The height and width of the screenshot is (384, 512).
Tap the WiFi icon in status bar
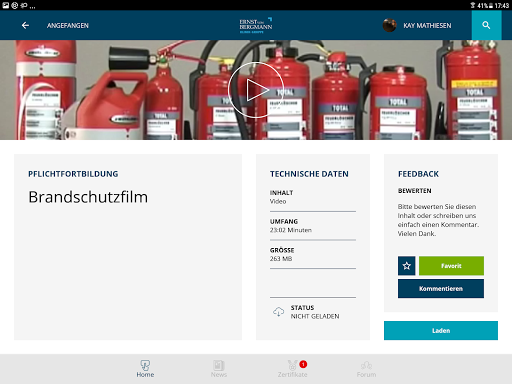pos(473,5)
